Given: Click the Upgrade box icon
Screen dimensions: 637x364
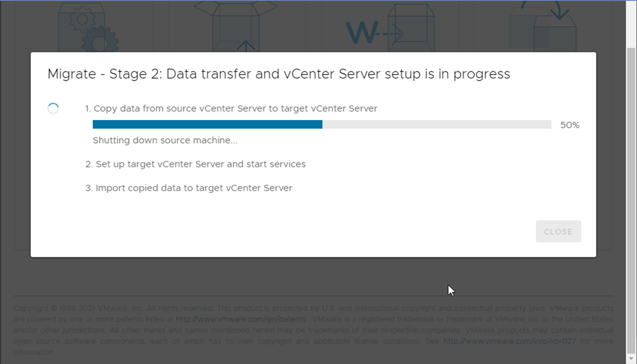Looking at the screenshot, I should pos(236,26).
